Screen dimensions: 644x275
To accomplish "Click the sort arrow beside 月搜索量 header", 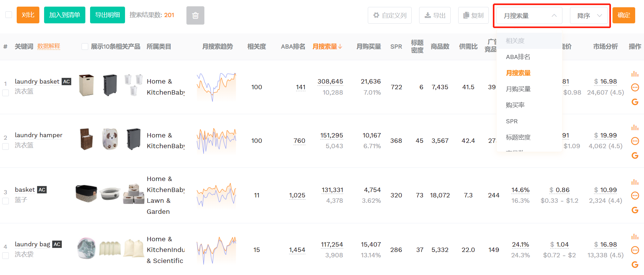I will [340, 47].
